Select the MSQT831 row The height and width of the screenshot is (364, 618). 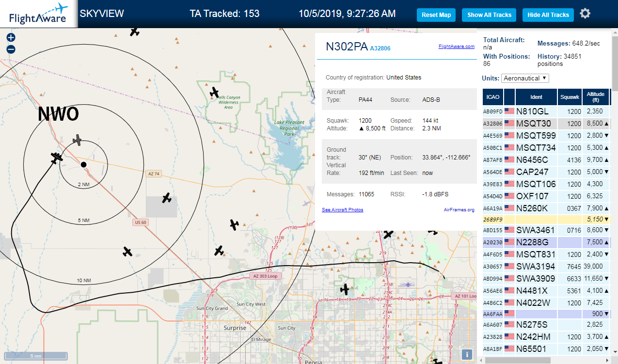click(x=546, y=254)
